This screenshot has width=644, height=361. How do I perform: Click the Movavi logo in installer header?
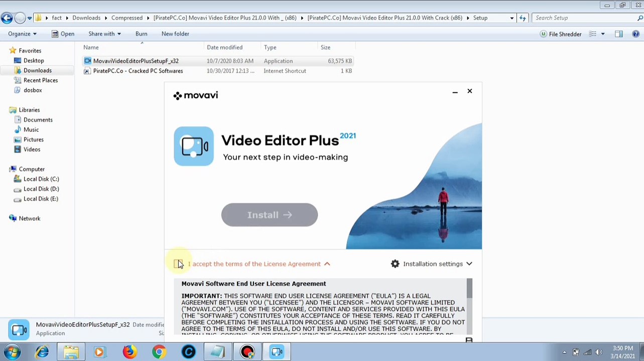[196, 95]
